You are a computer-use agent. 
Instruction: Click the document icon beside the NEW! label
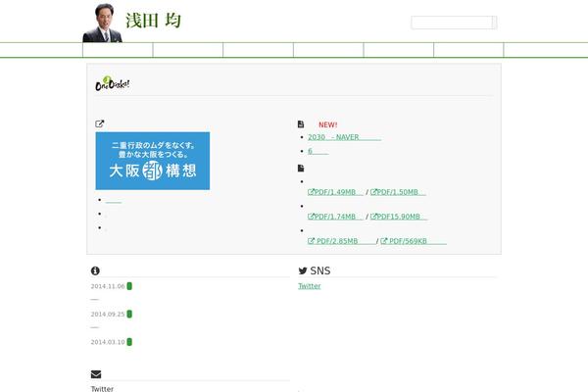pos(301,124)
